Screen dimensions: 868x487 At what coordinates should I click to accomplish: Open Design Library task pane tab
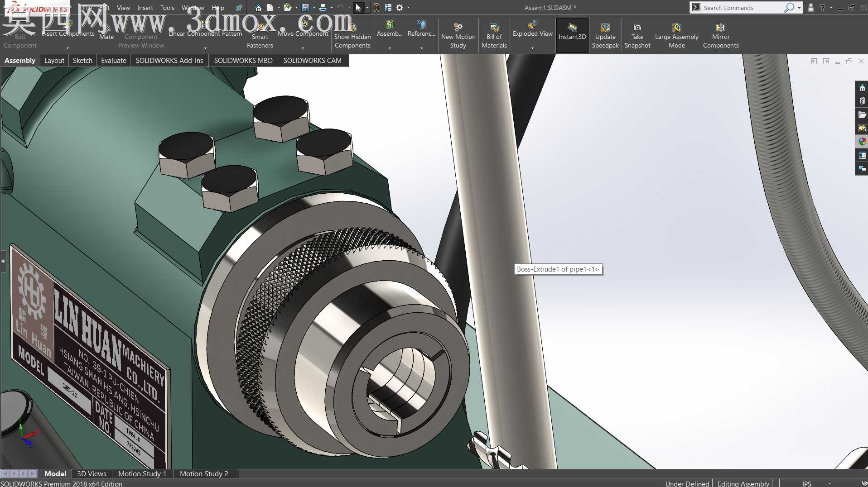coord(862,101)
